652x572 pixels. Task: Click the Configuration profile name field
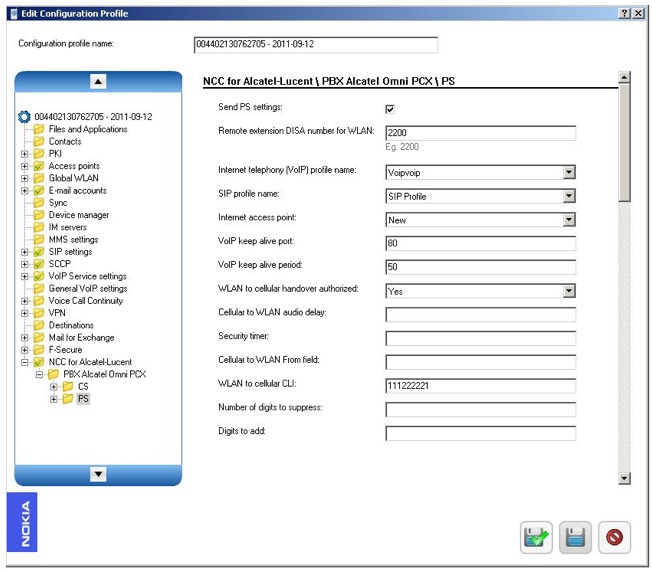tap(315, 45)
